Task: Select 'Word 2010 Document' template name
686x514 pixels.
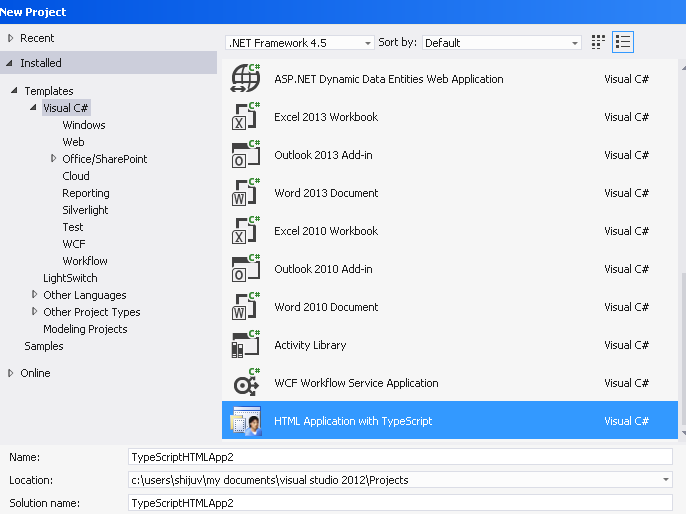Action: pyautogui.click(x=326, y=308)
